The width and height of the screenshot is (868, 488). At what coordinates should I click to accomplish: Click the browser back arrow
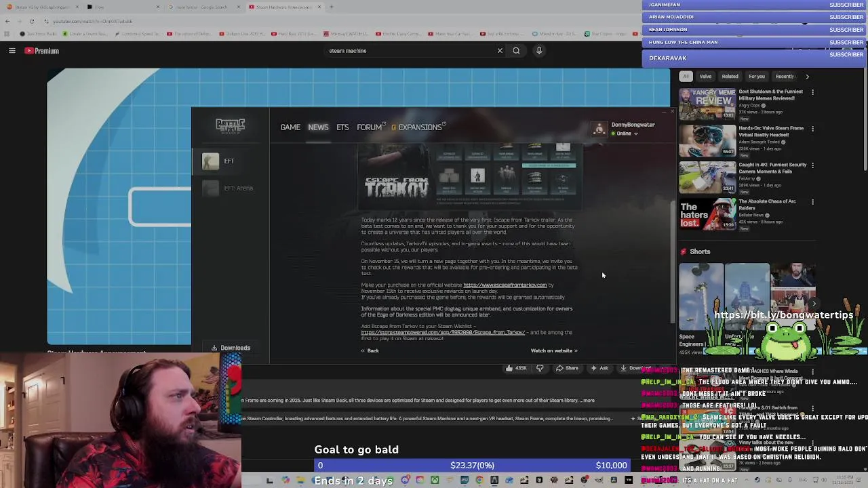click(7, 21)
